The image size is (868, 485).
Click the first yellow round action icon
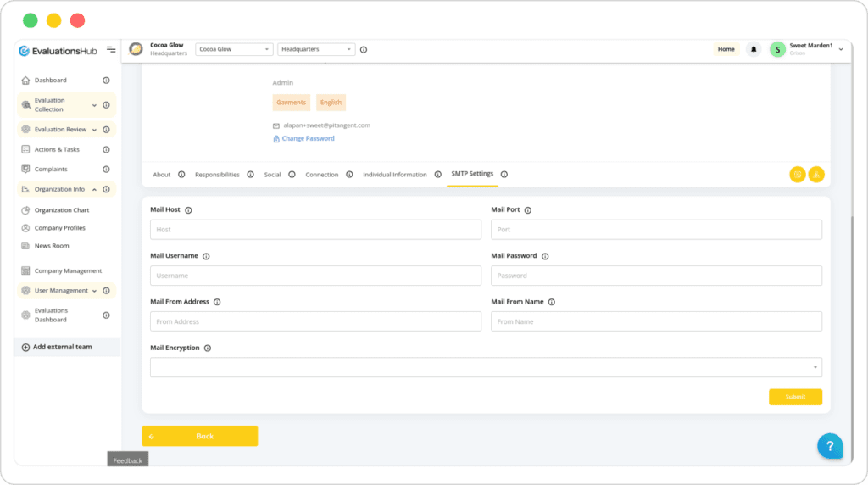[x=797, y=175]
